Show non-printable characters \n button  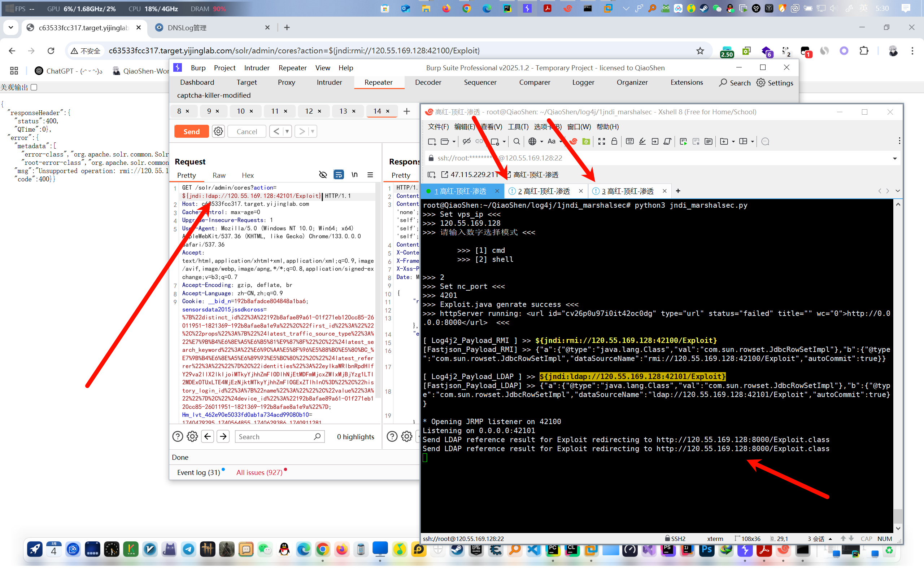pos(354,175)
